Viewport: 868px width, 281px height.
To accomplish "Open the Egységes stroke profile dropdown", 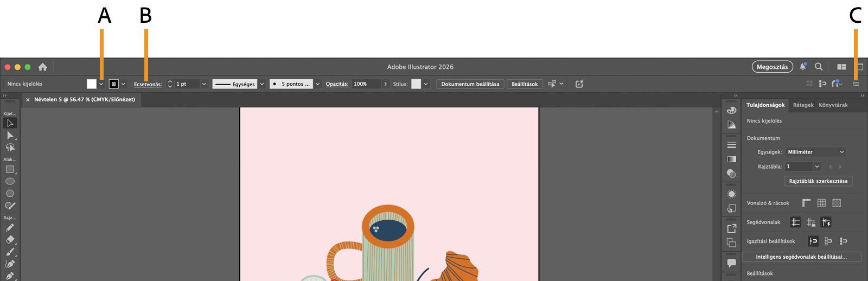I will point(262,84).
